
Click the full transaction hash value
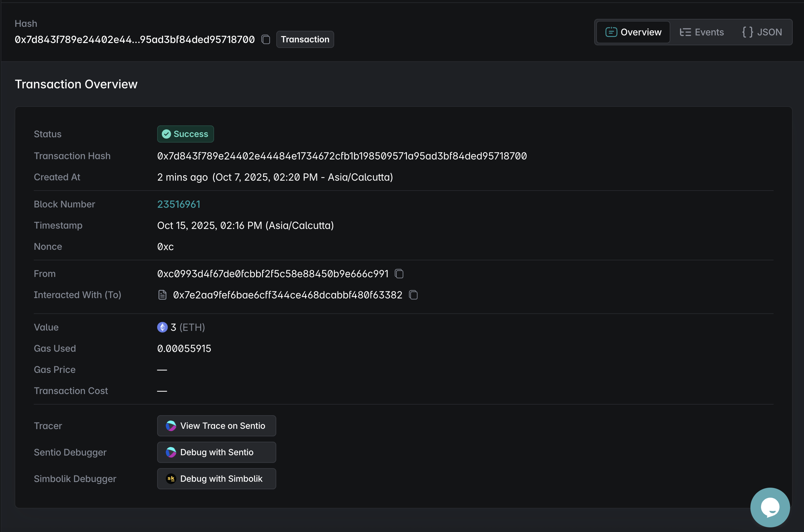tap(341, 156)
